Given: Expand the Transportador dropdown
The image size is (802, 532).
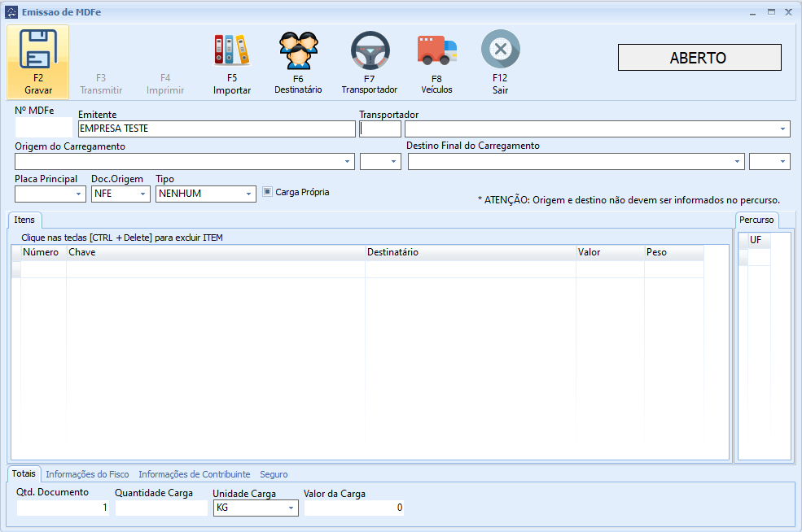Looking at the screenshot, I should coord(782,129).
